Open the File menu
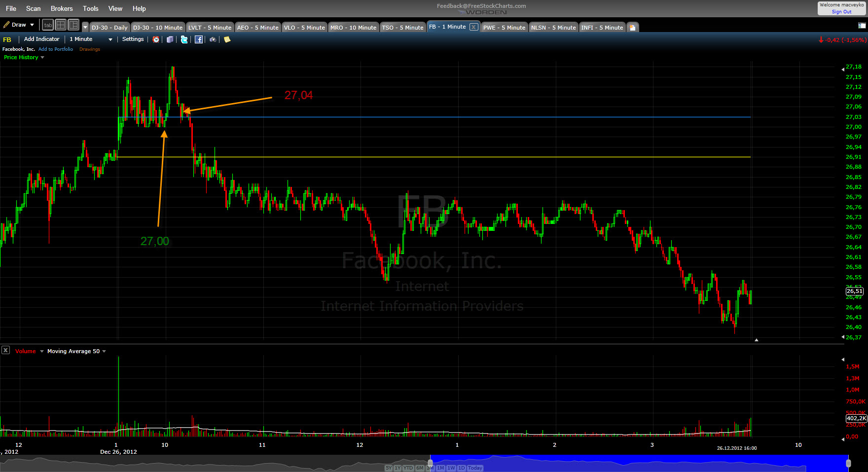 coord(11,8)
